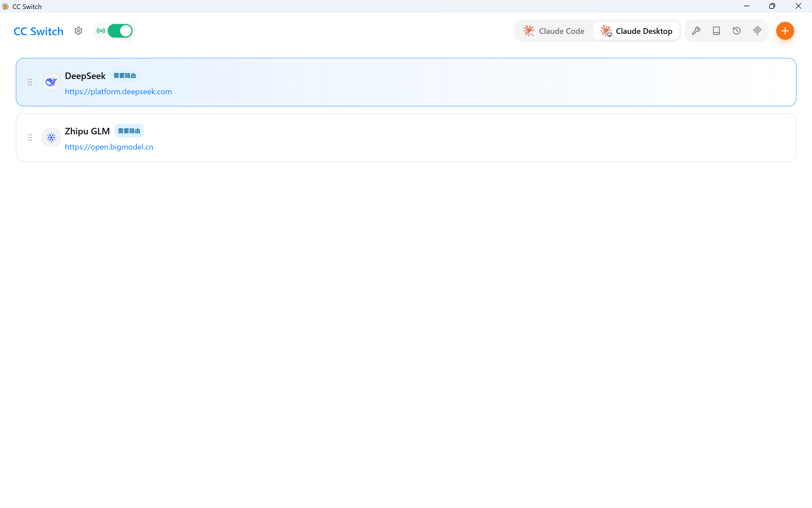812x508 pixels.
Task: Grab the drag handle on the Zhipu GLM row
Action: coord(30,137)
